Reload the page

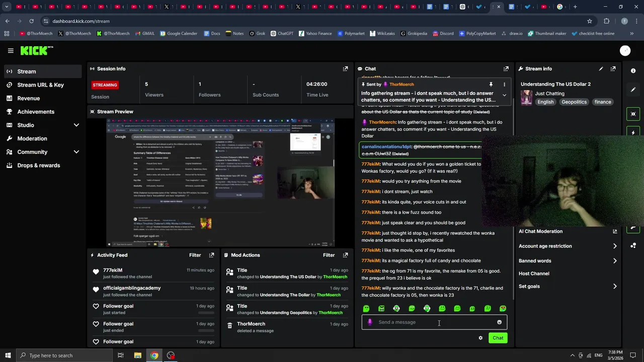[x=31, y=21]
